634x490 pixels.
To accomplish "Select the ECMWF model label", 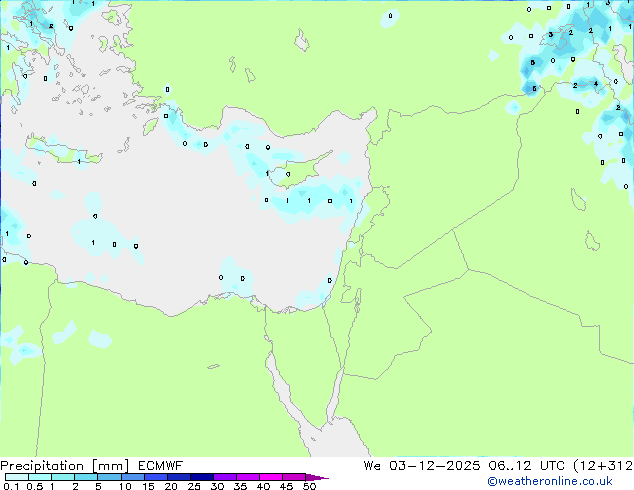I will click(161, 466).
